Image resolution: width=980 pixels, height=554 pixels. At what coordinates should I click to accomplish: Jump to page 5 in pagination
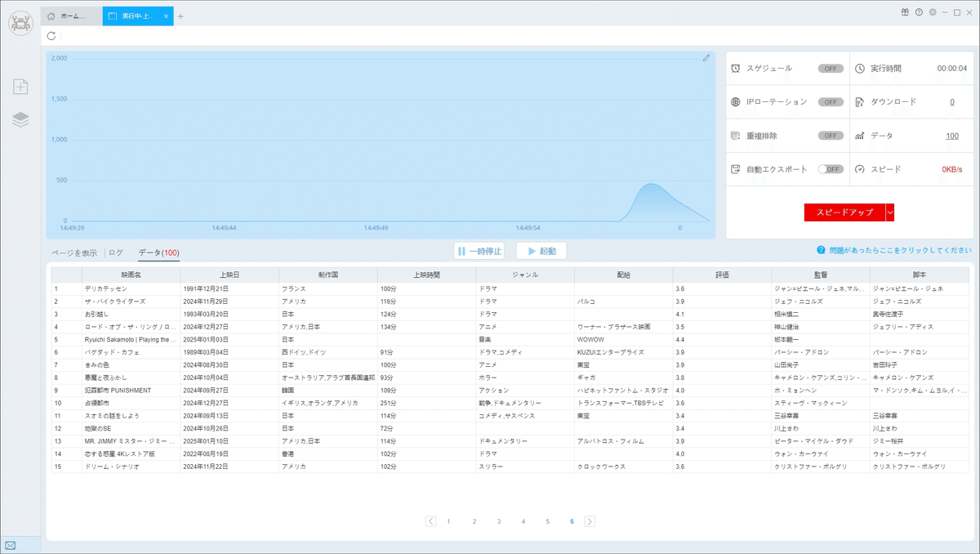click(x=547, y=521)
